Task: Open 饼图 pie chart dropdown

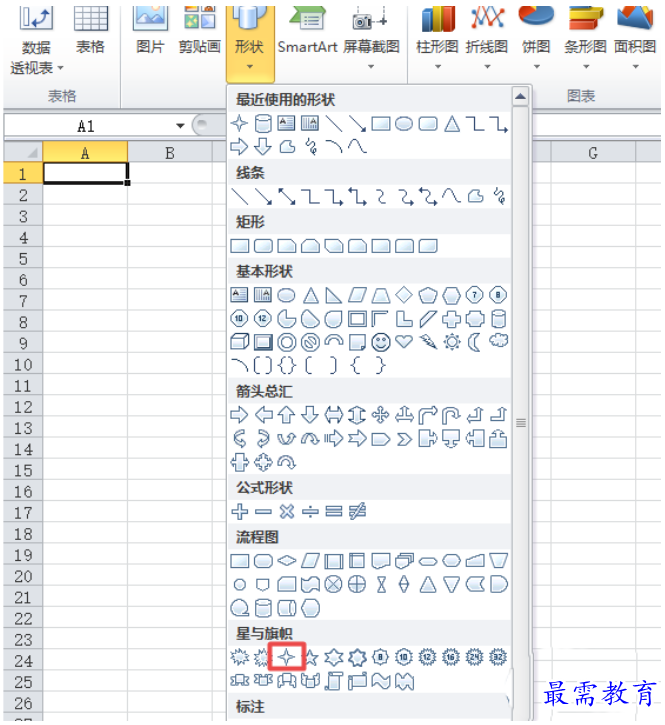Action: pyautogui.click(x=536, y=39)
